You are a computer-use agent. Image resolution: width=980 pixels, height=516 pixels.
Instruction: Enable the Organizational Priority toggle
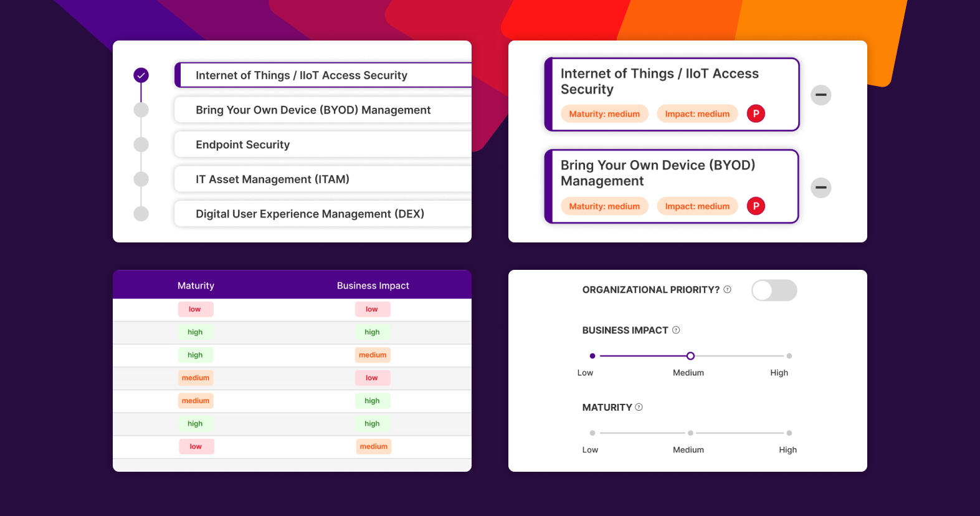click(774, 290)
